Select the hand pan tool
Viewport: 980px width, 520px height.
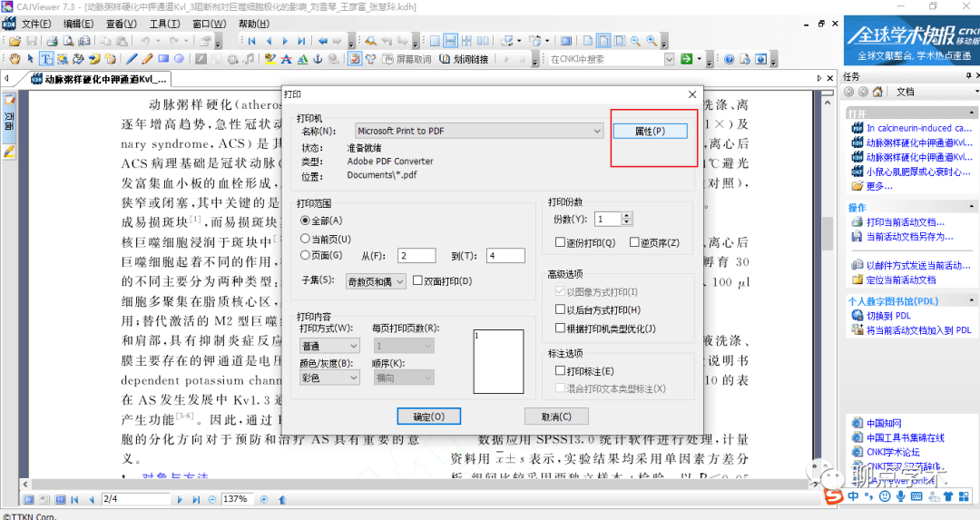(15, 59)
